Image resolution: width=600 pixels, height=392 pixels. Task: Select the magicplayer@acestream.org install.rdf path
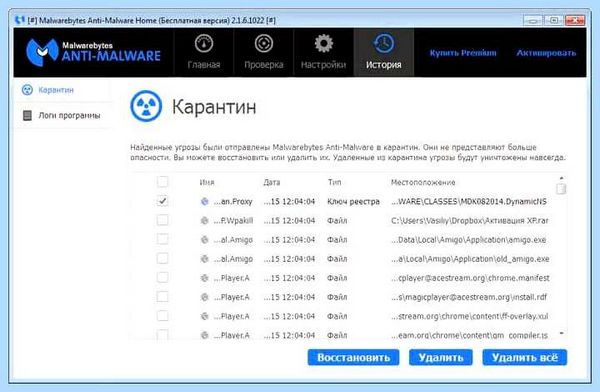click(x=469, y=297)
